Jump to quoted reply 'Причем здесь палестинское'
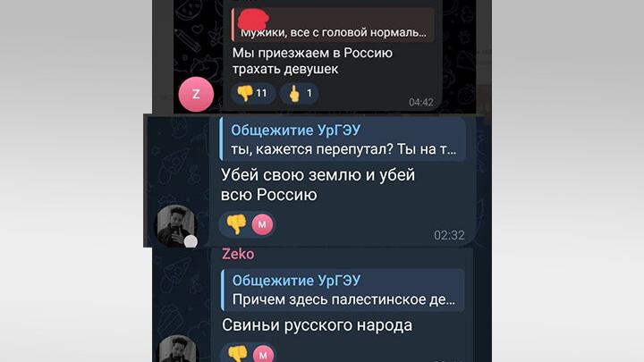The height and width of the screenshot is (362, 644). [343, 290]
